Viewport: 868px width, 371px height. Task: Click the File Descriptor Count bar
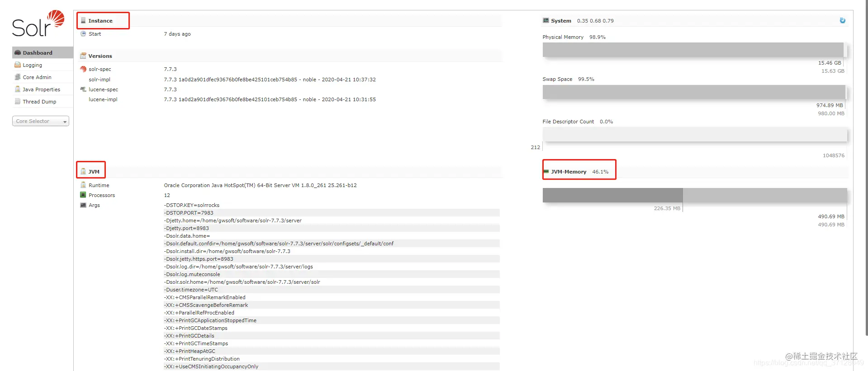pos(695,134)
